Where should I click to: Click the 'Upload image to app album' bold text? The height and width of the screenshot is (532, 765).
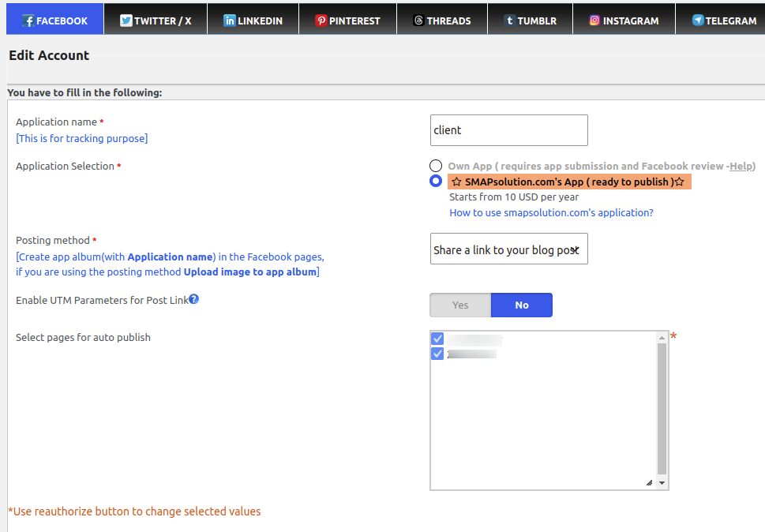pyautogui.click(x=249, y=272)
